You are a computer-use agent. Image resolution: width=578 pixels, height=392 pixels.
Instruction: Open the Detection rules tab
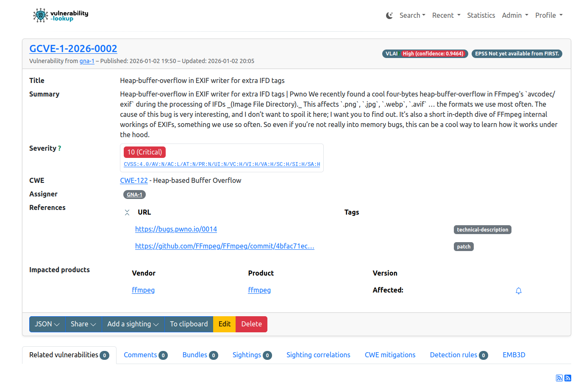pos(458,355)
